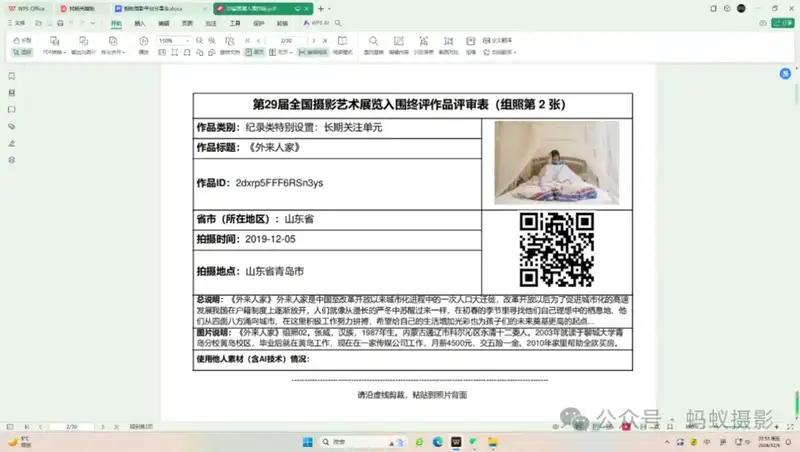The height and width of the screenshot is (452, 800).
Task: Zoom out with the minus magnifier
Action: pyautogui.click(x=199, y=40)
